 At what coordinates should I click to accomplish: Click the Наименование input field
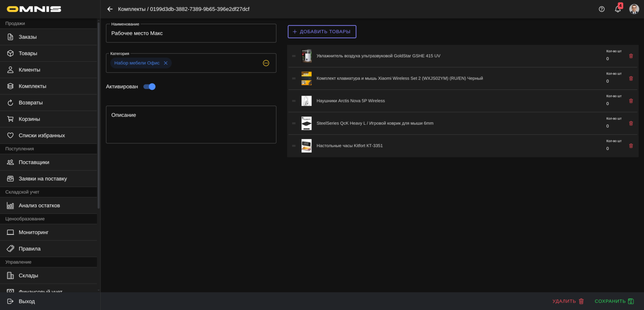pyautogui.click(x=191, y=34)
